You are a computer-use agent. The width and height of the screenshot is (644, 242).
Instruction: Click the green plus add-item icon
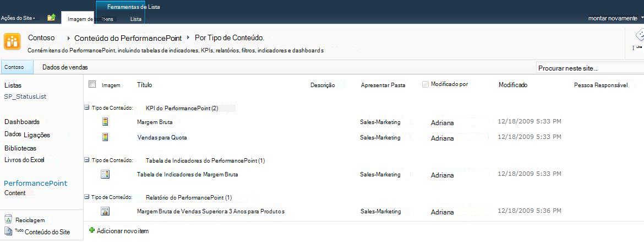point(92,230)
